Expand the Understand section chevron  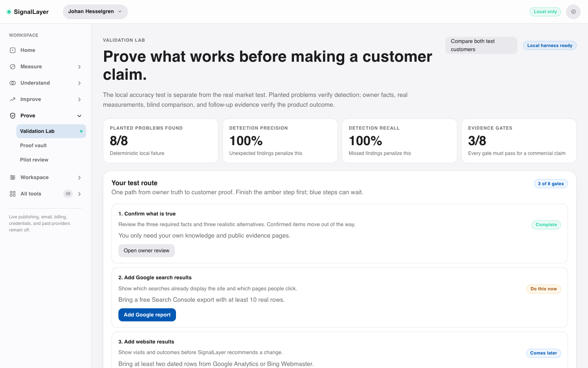click(79, 83)
